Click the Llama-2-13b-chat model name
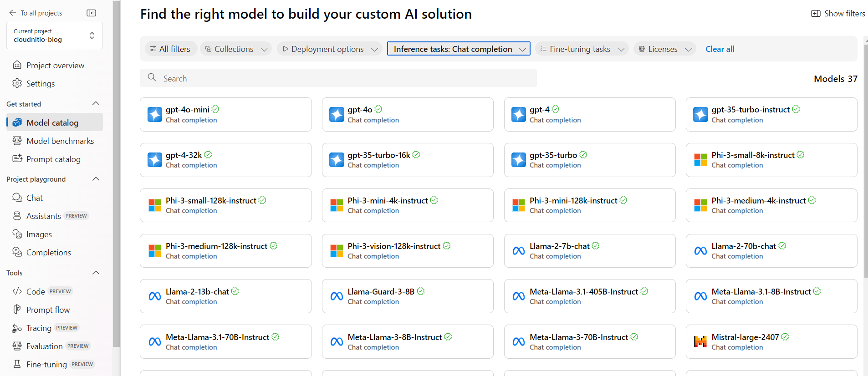 point(197,292)
